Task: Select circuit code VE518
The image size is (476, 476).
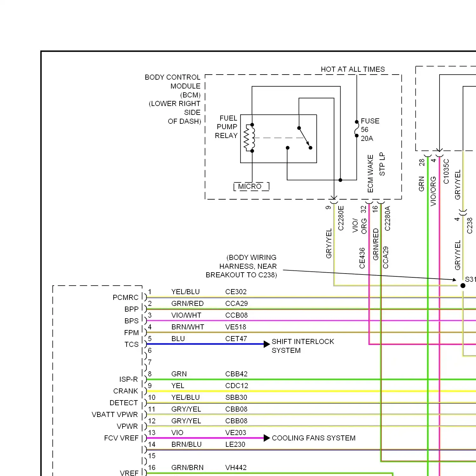Action: [x=235, y=327]
